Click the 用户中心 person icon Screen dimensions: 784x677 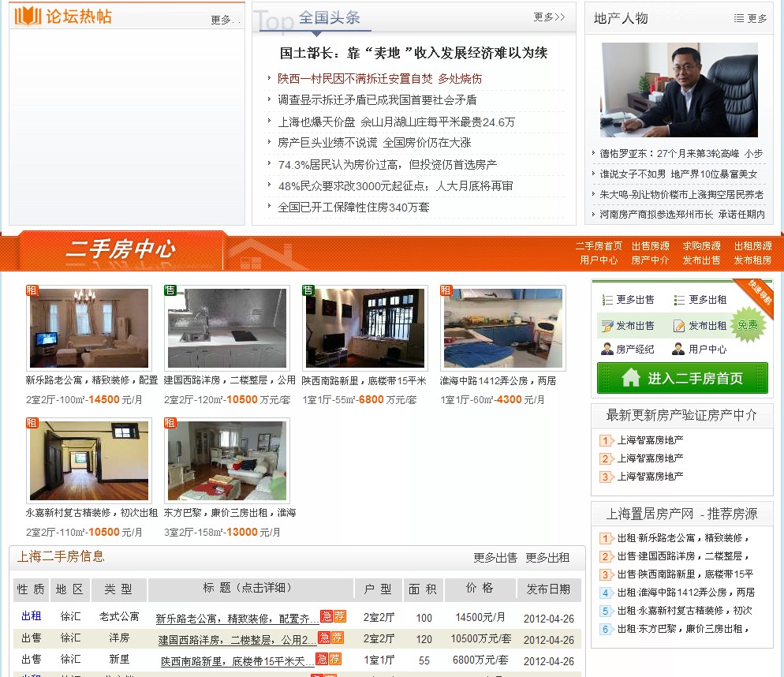tap(678, 349)
